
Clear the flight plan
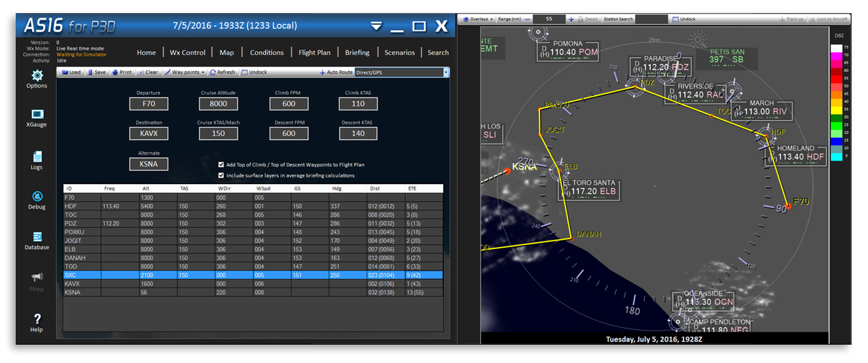click(x=147, y=72)
